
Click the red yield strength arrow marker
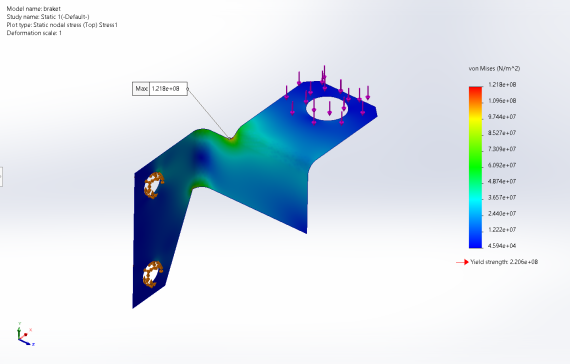click(462, 262)
